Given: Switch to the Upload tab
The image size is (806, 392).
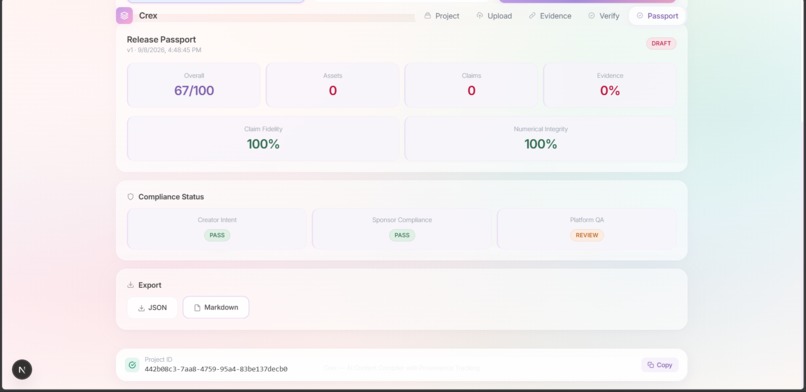Looking at the screenshot, I should point(494,16).
